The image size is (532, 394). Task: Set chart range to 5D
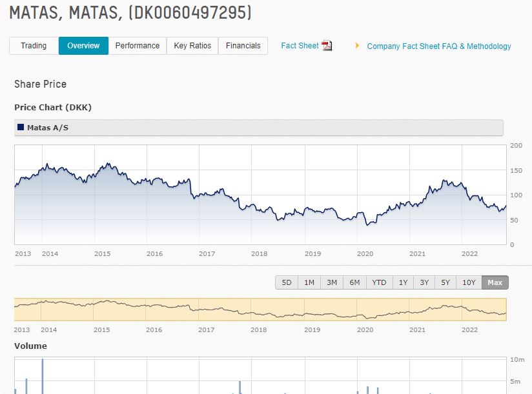coord(287,282)
